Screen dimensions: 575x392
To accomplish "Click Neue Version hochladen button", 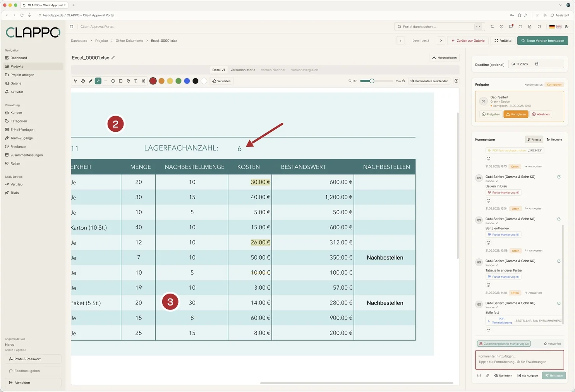I will pyautogui.click(x=542, y=41).
